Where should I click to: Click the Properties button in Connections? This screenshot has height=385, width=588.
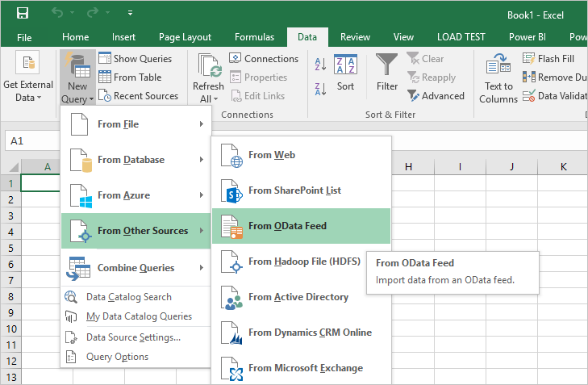[x=258, y=77]
